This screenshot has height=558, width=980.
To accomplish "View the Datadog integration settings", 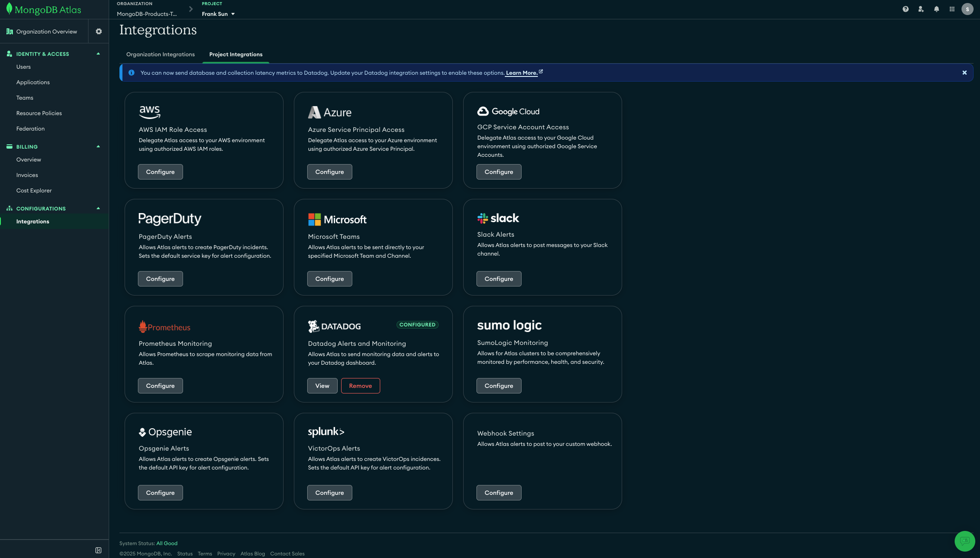I will point(322,386).
